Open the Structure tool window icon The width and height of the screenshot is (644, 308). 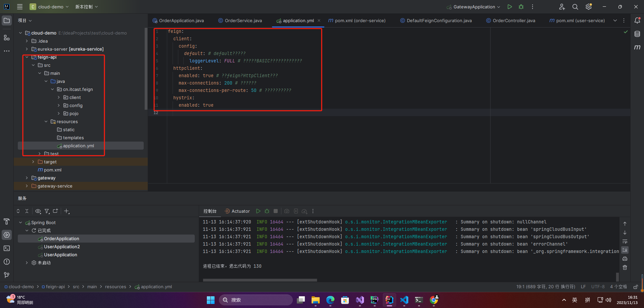tap(7, 38)
